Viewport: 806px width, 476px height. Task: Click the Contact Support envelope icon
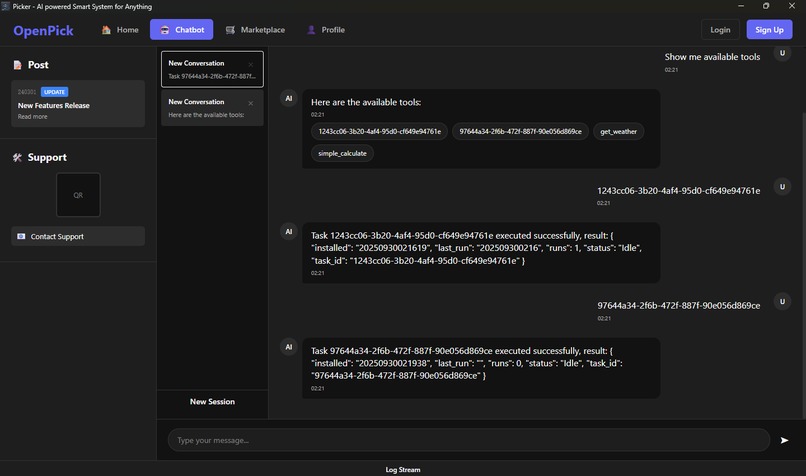point(21,236)
